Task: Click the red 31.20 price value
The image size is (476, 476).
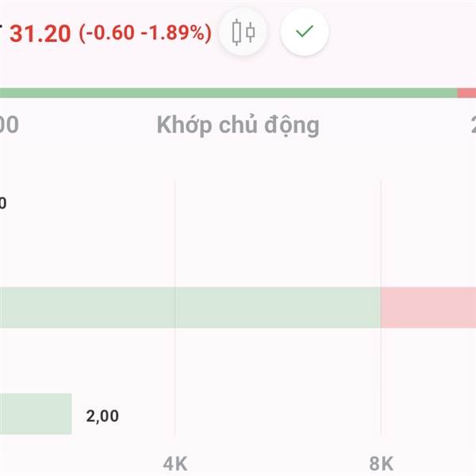Action: click(x=40, y=33)
